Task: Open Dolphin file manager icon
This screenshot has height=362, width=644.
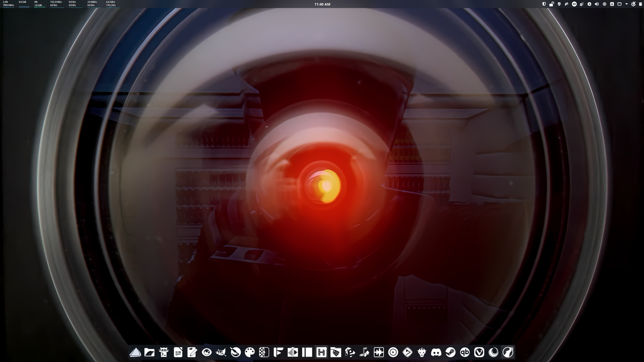Action: (x=149, y=352)
